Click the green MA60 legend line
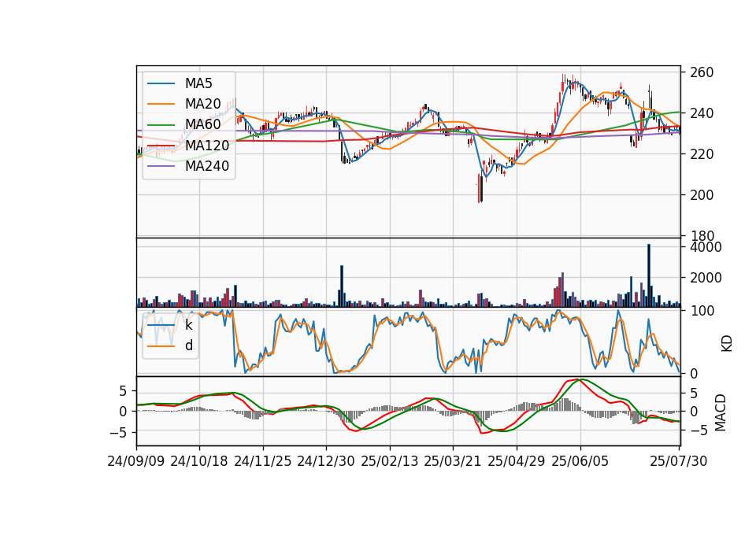The image size is (756, 543). tap(161, 124)
